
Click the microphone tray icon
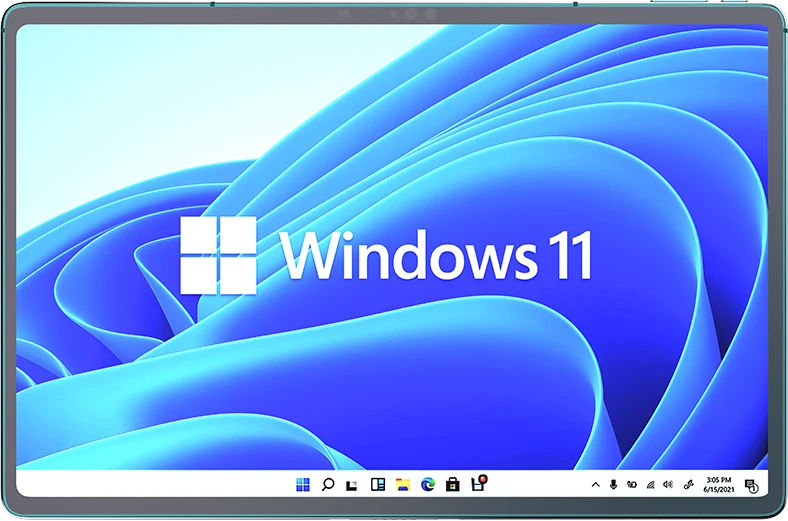coord(613,484)
